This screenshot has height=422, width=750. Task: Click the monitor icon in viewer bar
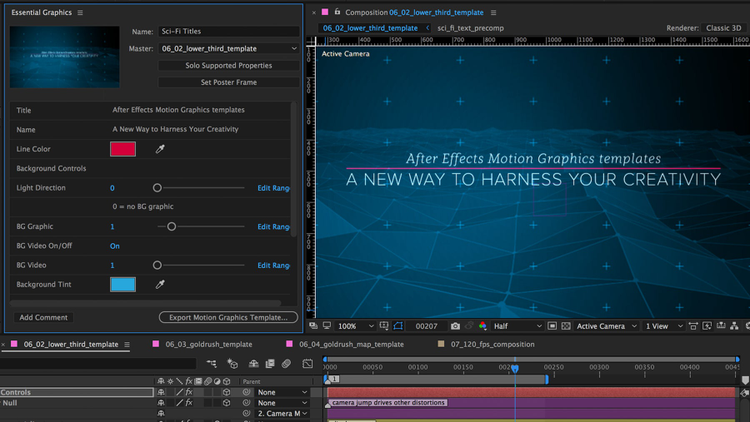(x=327, y=326)
